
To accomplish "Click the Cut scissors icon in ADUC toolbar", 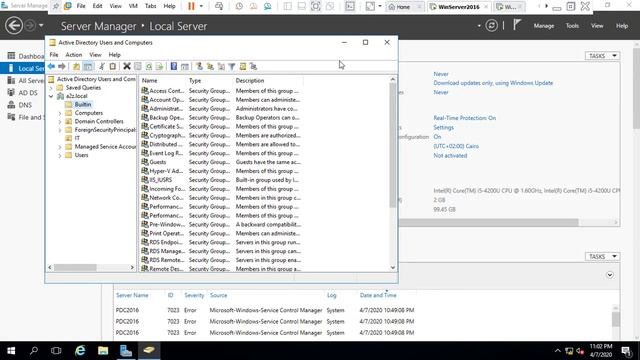I will [x=102, y=66].
